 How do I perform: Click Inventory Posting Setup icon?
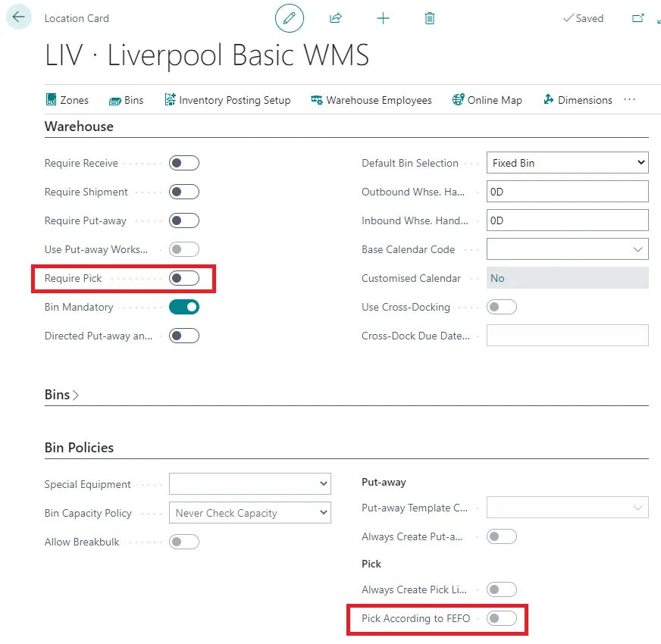(x=171, y=99)
